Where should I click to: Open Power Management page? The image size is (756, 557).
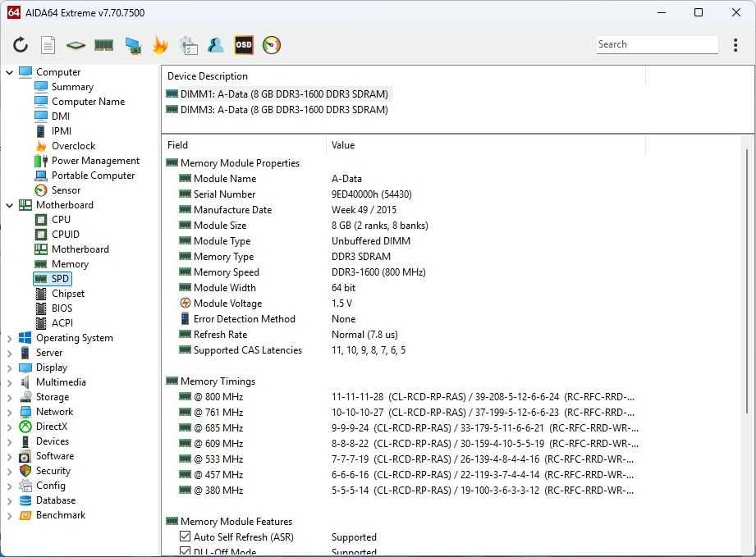pos(95,161)
